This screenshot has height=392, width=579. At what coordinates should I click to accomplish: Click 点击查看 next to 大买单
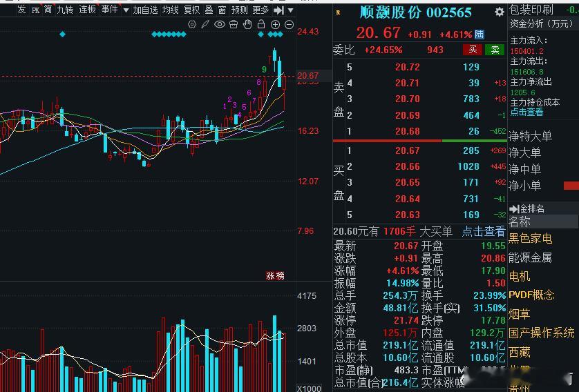pos(484,231)
